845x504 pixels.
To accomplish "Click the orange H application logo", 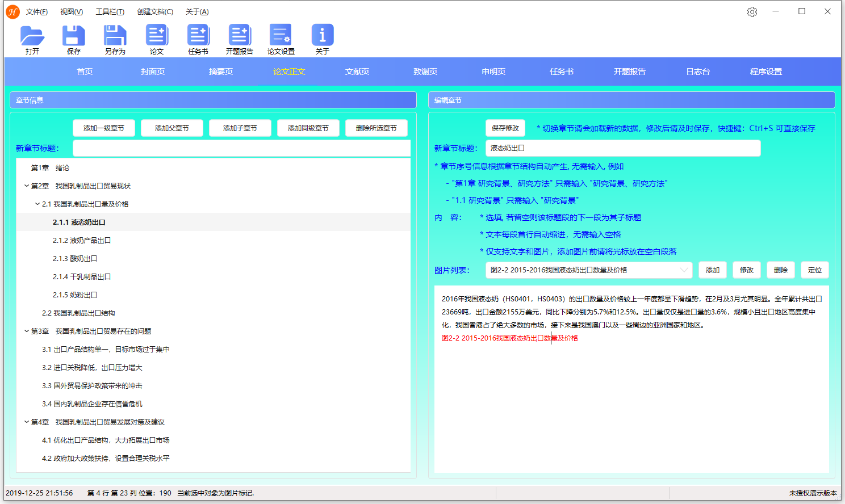I will [x=12, y=12].
